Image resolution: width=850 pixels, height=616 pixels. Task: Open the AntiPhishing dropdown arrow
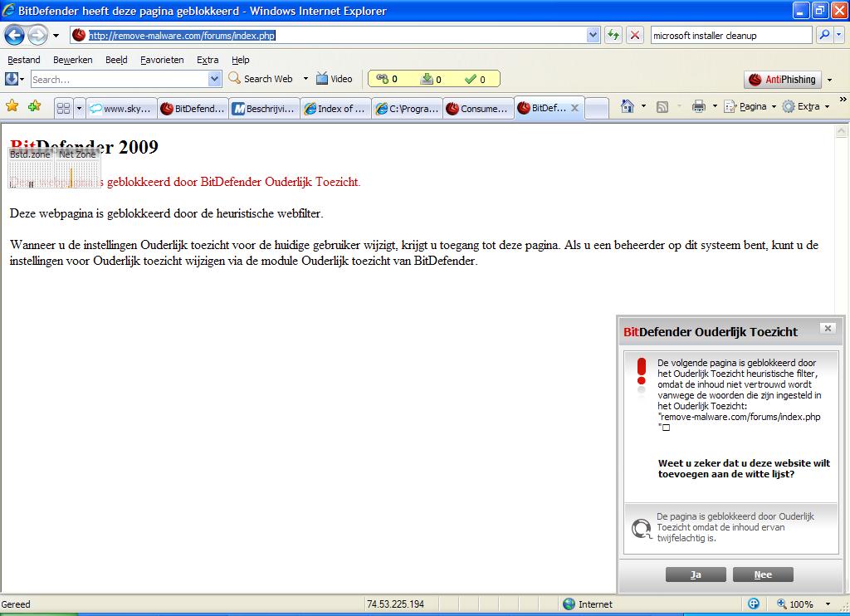[829, 80]
